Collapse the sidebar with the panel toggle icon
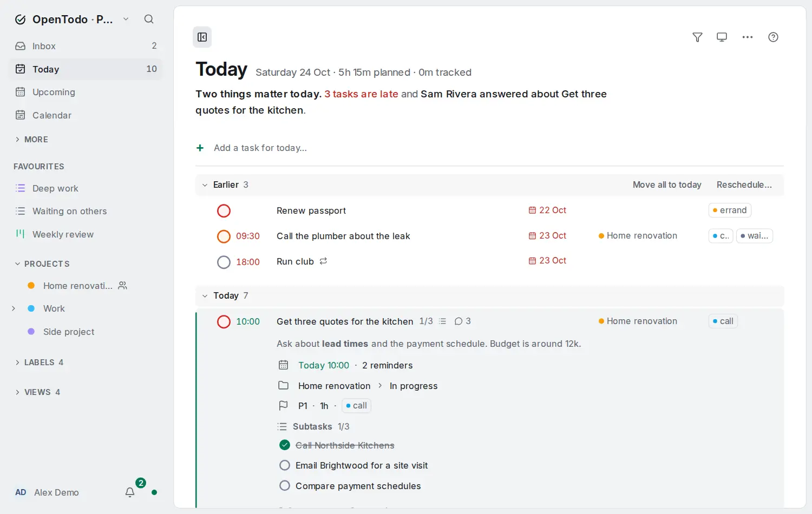812x514 pixels. click(202, 37)
